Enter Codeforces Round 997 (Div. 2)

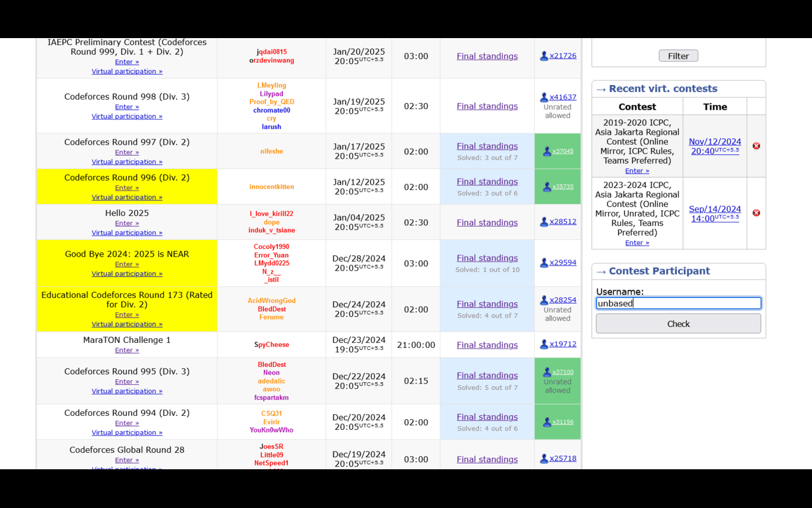(x=127, y=152)
